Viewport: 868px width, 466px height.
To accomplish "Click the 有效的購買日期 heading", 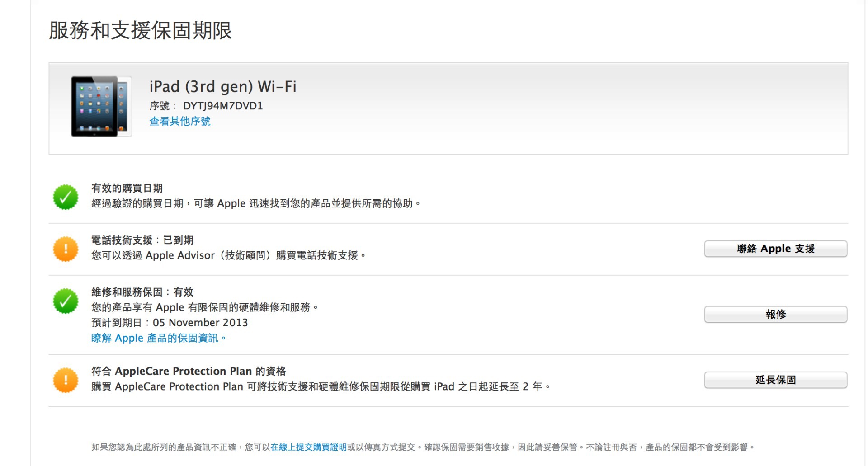I will pos(127,188).
